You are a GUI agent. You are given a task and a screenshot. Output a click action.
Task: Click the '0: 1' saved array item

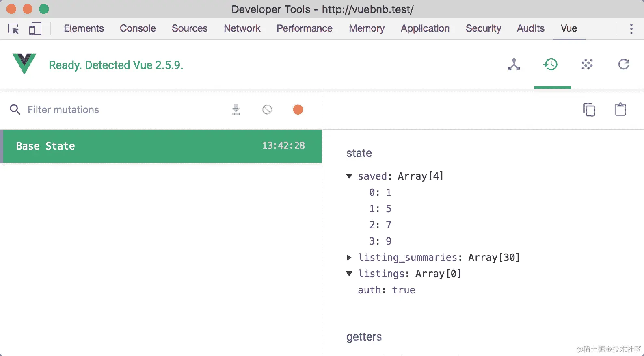[x=380, y=192]
